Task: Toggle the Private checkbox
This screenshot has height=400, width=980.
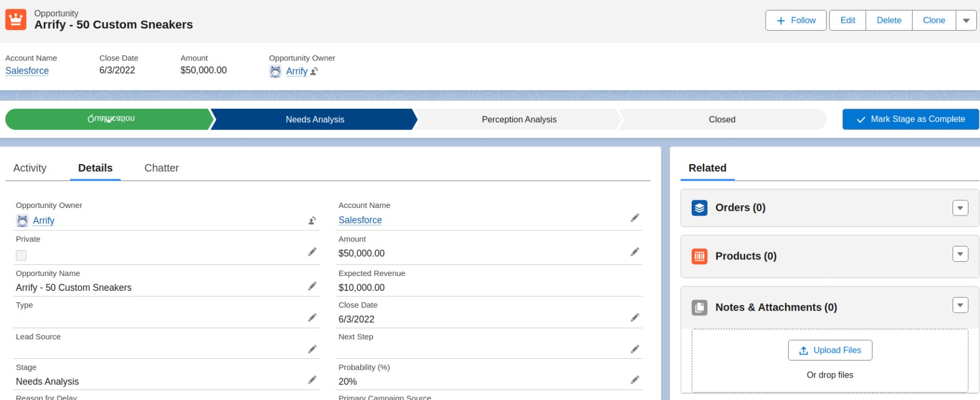Action: 21,255
